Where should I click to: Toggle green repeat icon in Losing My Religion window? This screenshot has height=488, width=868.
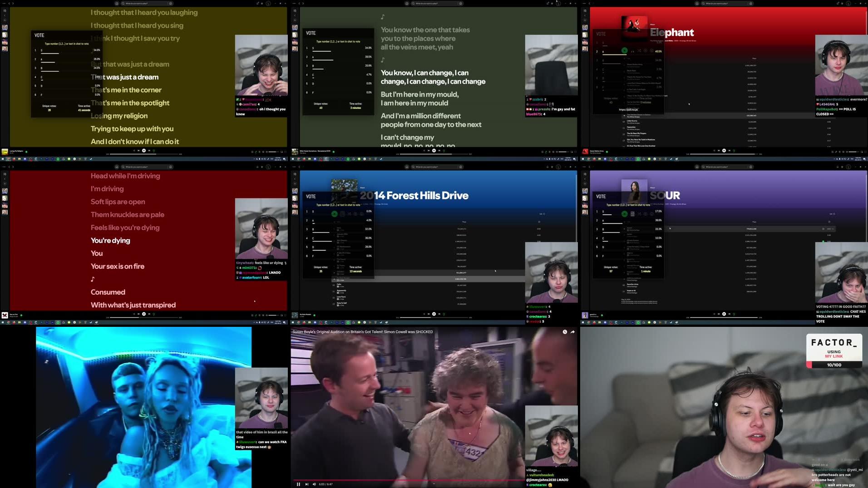click(154, 151)
